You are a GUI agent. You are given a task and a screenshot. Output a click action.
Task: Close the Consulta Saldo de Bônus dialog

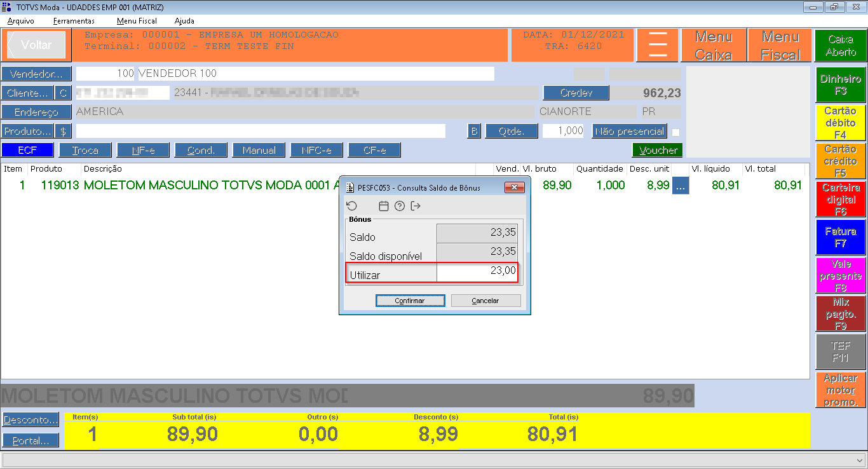coord(515,187)
